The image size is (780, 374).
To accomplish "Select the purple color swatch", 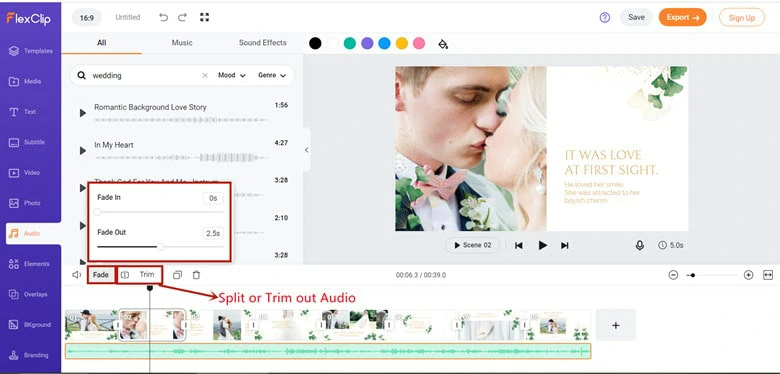I will tap(367, 43).
